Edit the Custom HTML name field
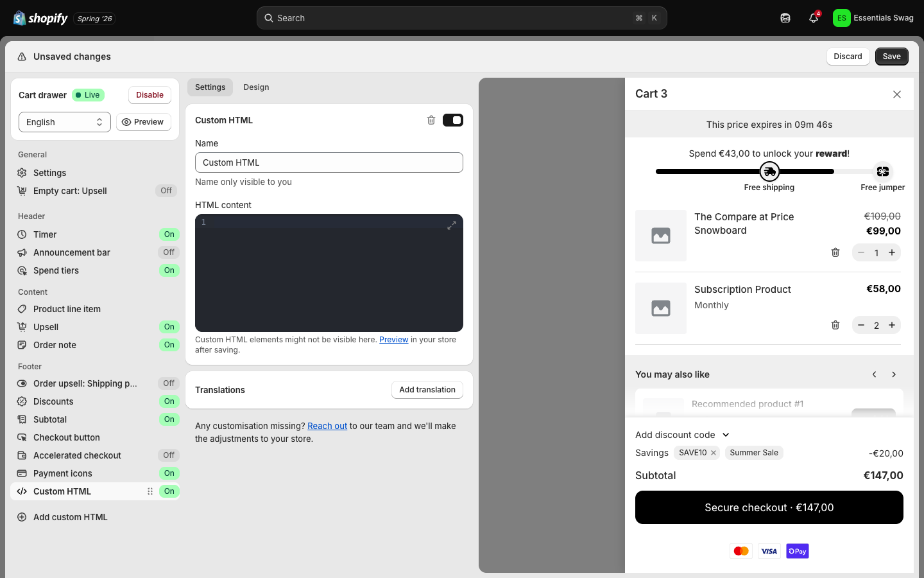The image size is (924, 578). pos(329,162)
